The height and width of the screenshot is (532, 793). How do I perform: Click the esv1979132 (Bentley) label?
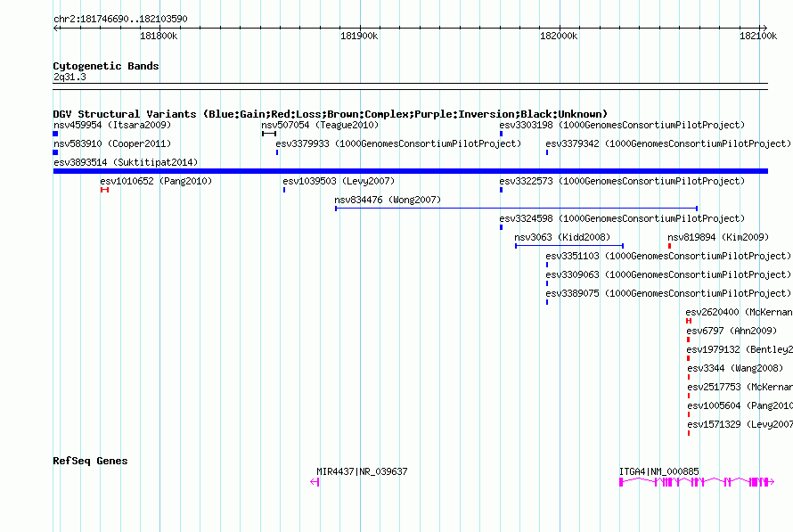point(740,349)
